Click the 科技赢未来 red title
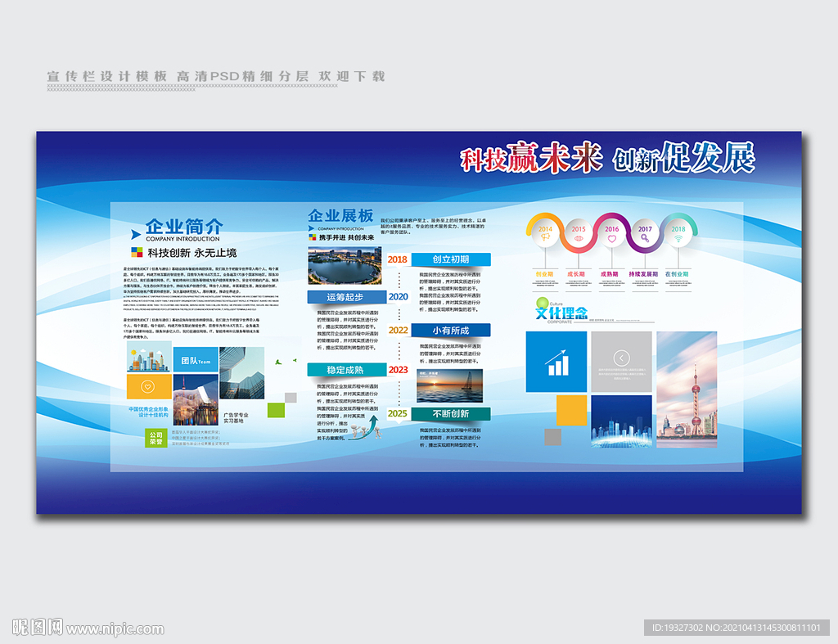 pyautogui.click(x=530, y=158)
